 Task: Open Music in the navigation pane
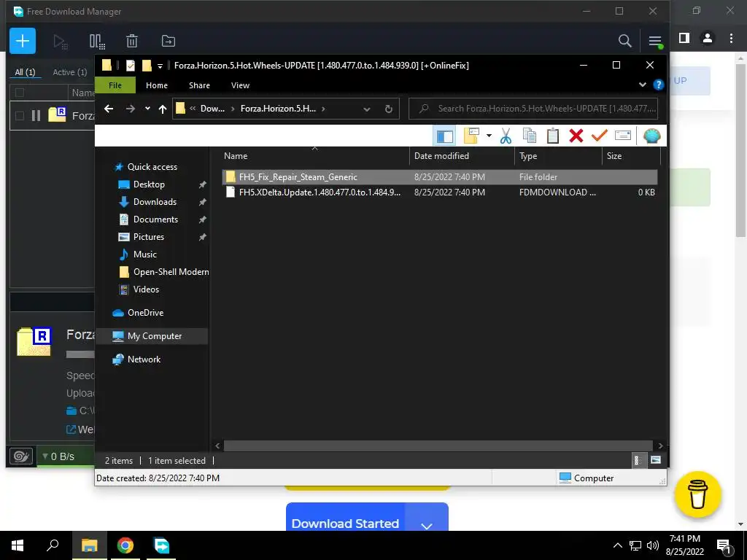pyautogui.click(x=145, y=254)
